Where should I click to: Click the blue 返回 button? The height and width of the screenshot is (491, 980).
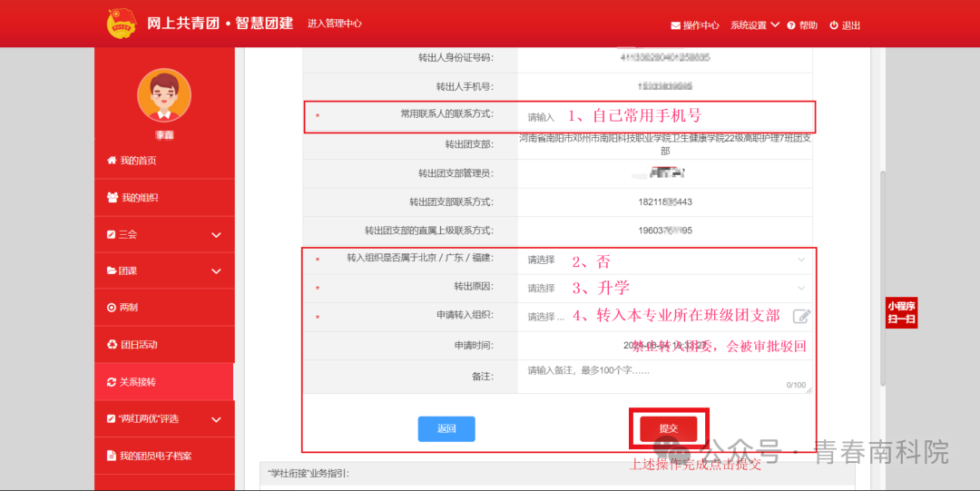(x=446, y=428)
